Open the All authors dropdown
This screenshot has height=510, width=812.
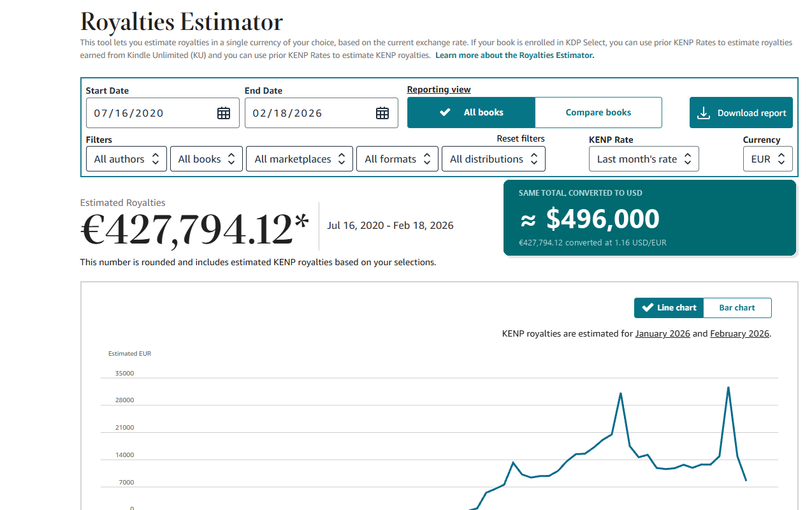[x=126, y=159]
